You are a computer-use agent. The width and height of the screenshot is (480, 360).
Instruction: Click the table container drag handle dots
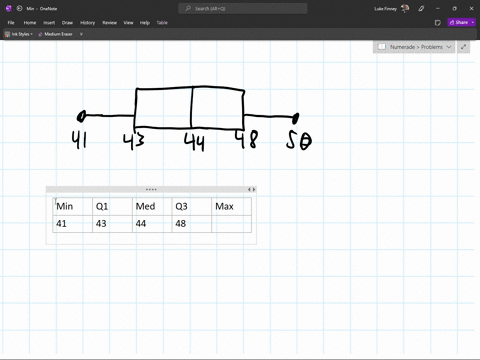(151, 189)
